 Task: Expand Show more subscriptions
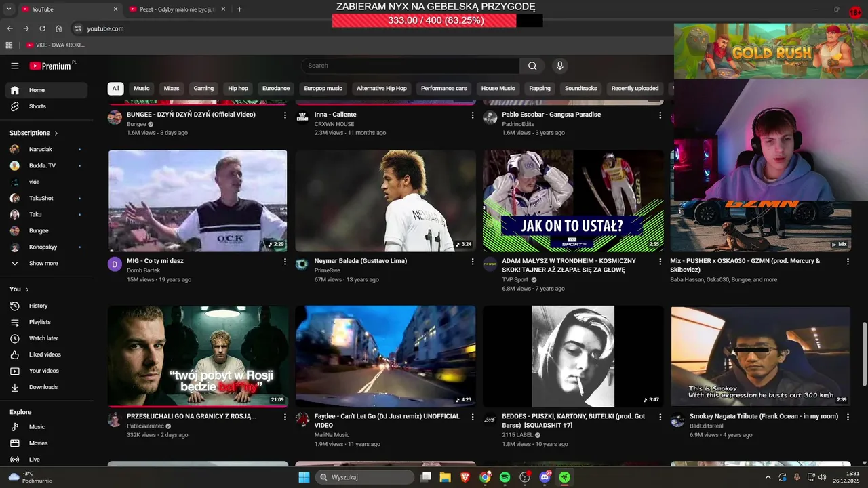click(x=46, y=263)
